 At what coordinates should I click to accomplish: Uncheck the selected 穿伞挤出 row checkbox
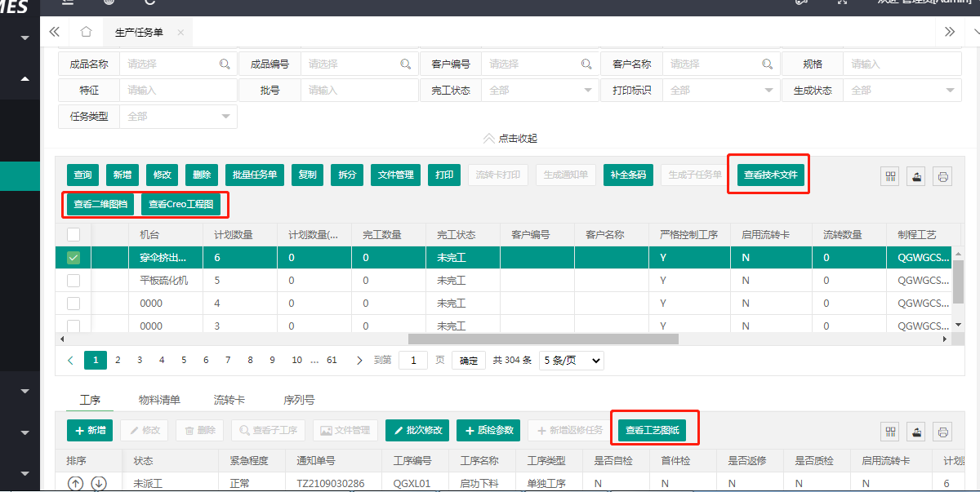pos(73,258)
